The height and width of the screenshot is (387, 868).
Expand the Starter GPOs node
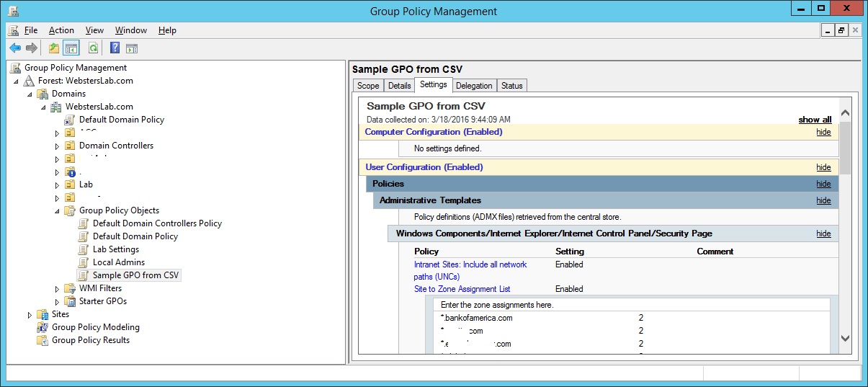[x=58, y=301]
